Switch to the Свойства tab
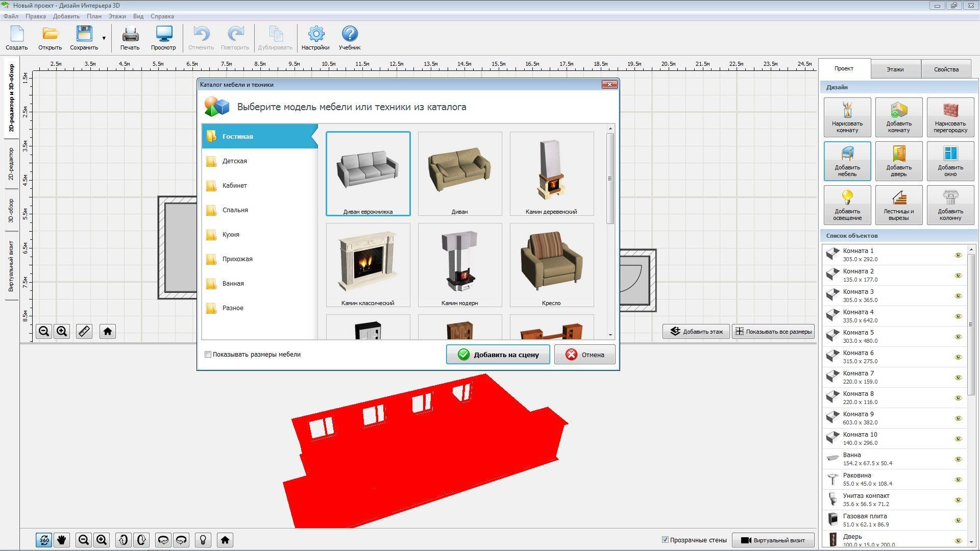Image resolution: width=980 pixels, height=551 pixels. pos(946,69)
